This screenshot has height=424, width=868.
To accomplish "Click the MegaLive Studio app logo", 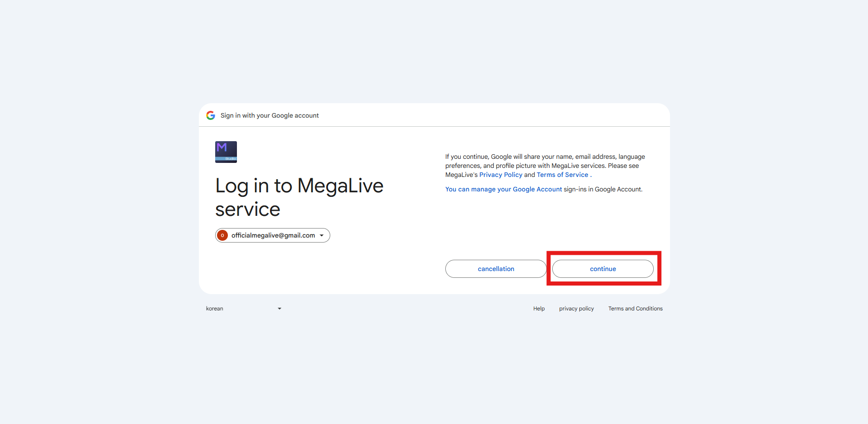I will (x=226, y=152).
